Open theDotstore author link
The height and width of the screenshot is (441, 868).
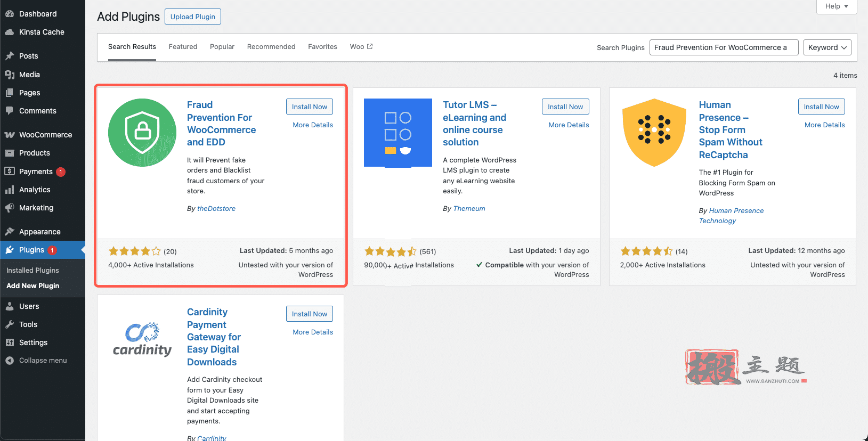216,209
